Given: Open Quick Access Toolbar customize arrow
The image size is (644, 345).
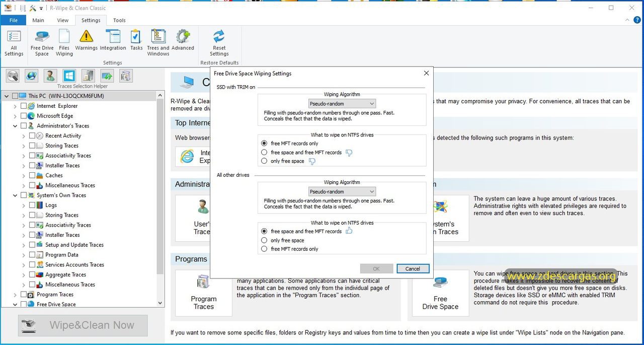Looking at the screenshot, I should tap(41, 8).
